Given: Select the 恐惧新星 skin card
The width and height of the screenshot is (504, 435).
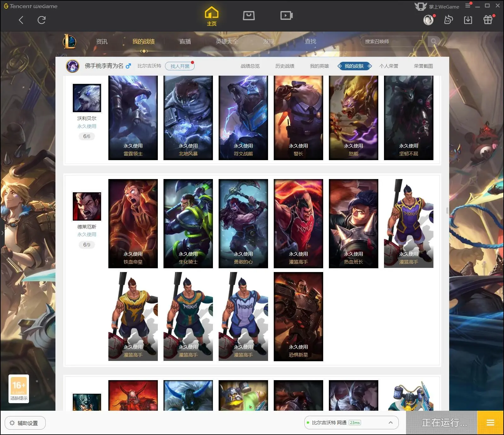Looking at the screenshot, I should (298, 316).
